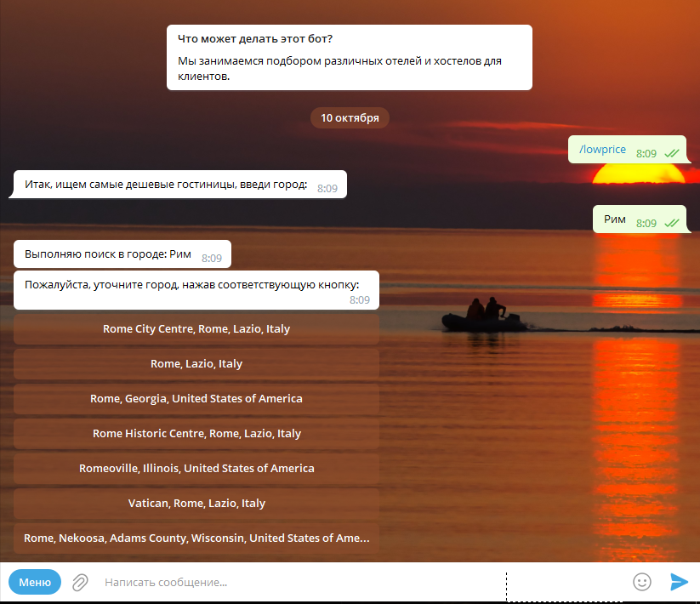Choose Rome, Nekoosa, Adams County, Wisconsin option
Image resolution: width=700 pixels, height=604 pixels.
196,538
